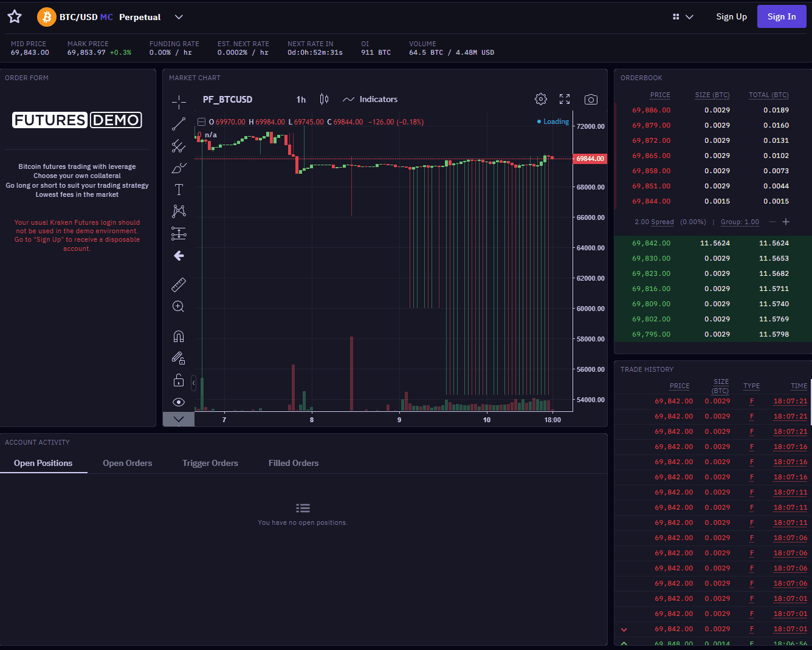Click the NEXT RATE IN countdown
This screenshot has width=812, height=650.
315,53
